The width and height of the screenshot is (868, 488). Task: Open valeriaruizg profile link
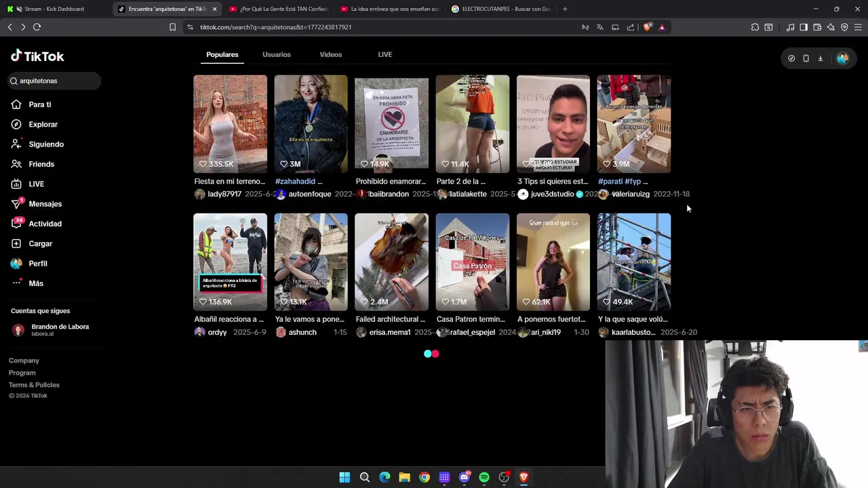pos(631,194)
